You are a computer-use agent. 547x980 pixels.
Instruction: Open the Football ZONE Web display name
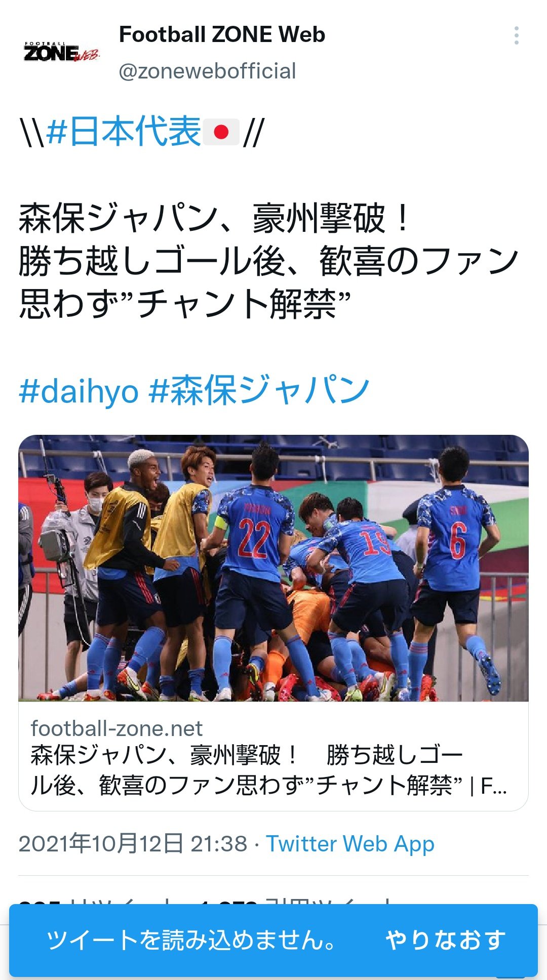pyautogui.click(x=222, y=34)
